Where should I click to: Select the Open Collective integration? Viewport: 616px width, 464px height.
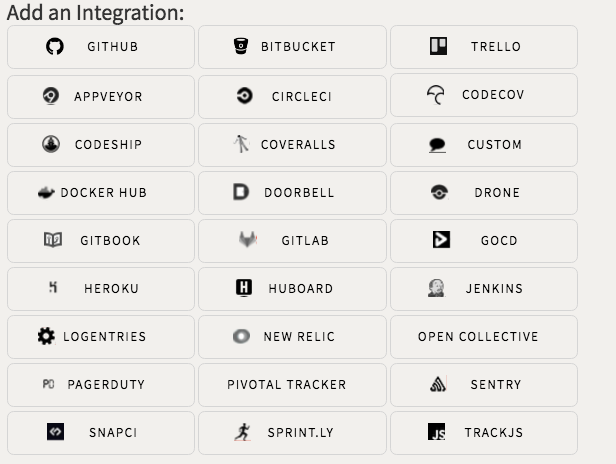pos(484,337)
